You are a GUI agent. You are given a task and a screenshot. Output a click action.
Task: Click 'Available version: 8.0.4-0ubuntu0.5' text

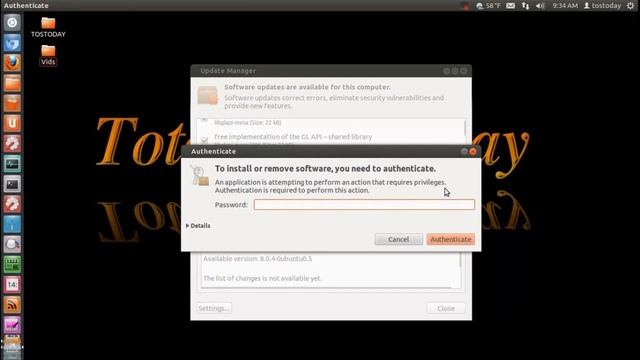click(x=258, y=259)
